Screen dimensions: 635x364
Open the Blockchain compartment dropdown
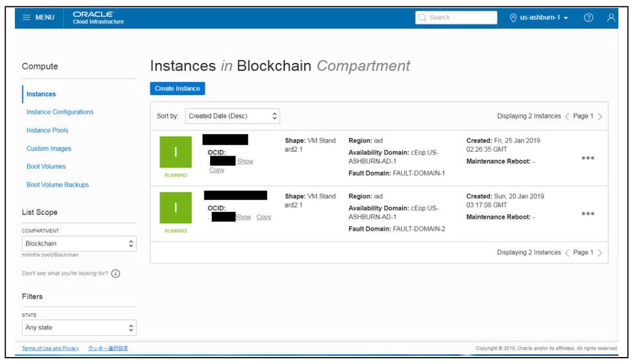coord(79,244)
